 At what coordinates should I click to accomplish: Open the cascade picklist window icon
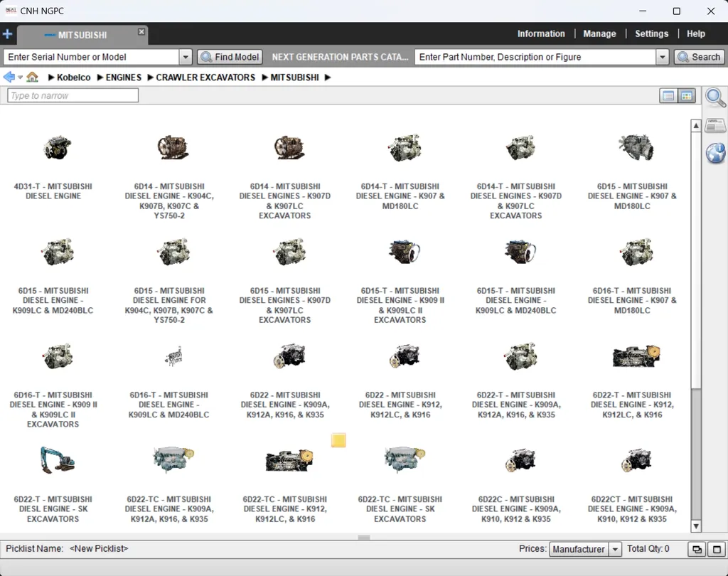(697, 550)
